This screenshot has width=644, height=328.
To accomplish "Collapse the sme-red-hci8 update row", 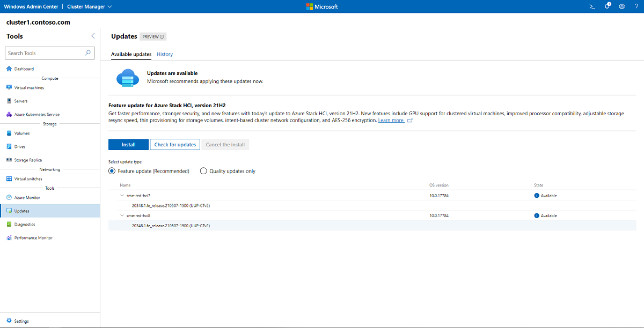I will coord(122,215).
